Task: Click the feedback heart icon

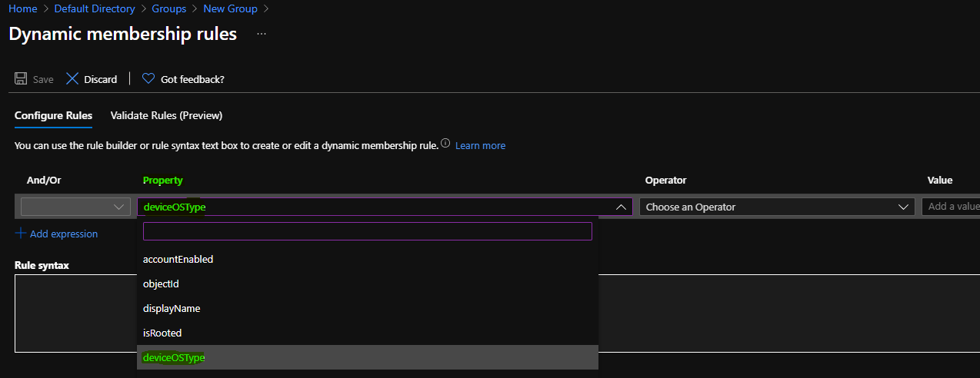Action: (x=148, y=79)
